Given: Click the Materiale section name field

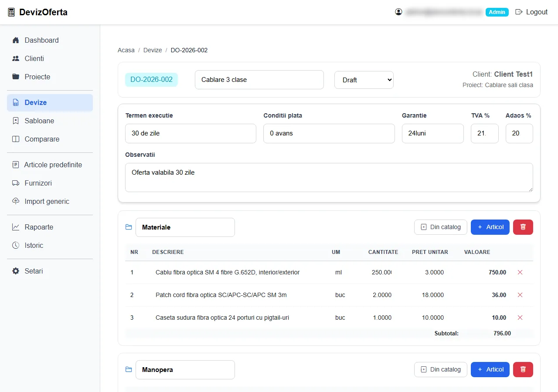Looking at the screenshot, I should (185, 227).
